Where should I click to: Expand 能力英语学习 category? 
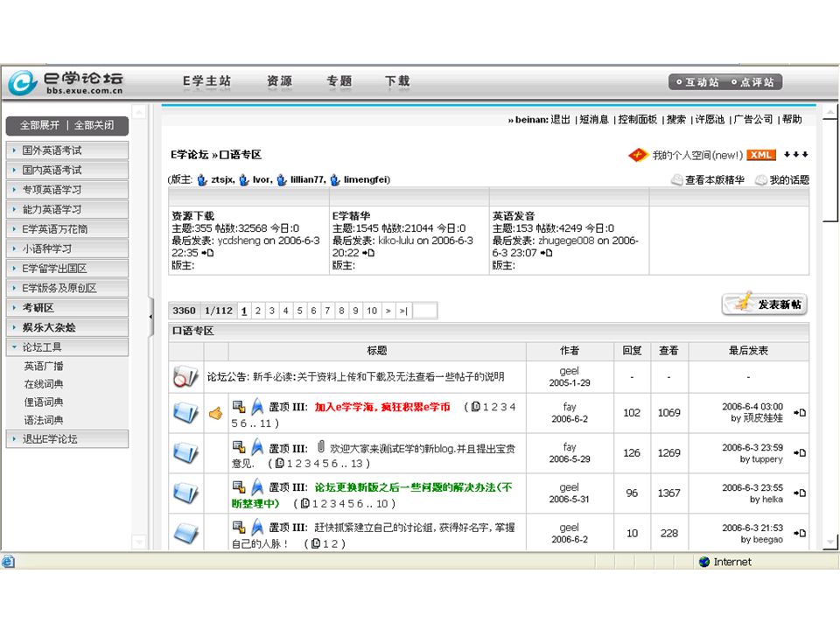pyautogui.click(x=67, y=209)
